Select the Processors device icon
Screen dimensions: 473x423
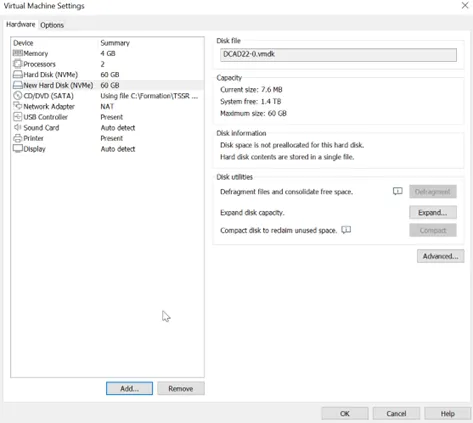click(18, 64)
